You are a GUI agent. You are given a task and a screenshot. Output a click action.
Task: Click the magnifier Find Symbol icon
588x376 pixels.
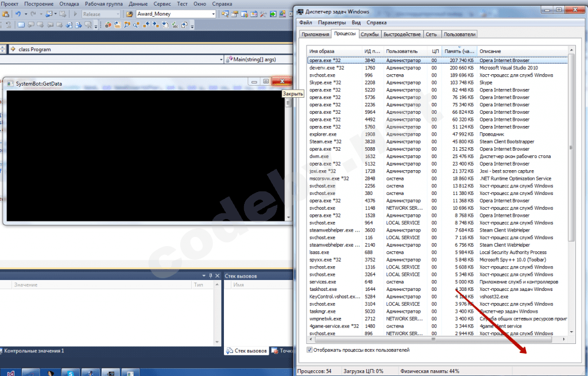pyautogui.click(x=137, y=25)
